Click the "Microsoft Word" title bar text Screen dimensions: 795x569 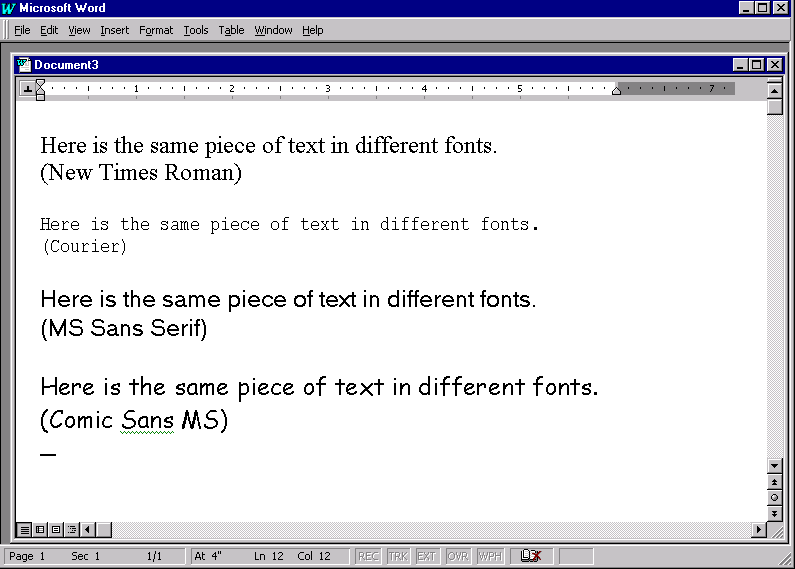point(62,8)
